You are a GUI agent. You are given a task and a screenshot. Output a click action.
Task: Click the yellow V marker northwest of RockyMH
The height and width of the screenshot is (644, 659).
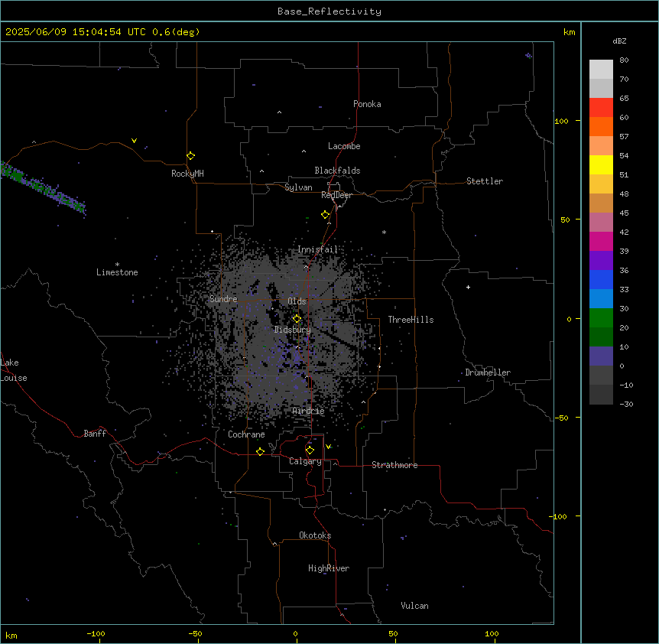coord(134,141)
